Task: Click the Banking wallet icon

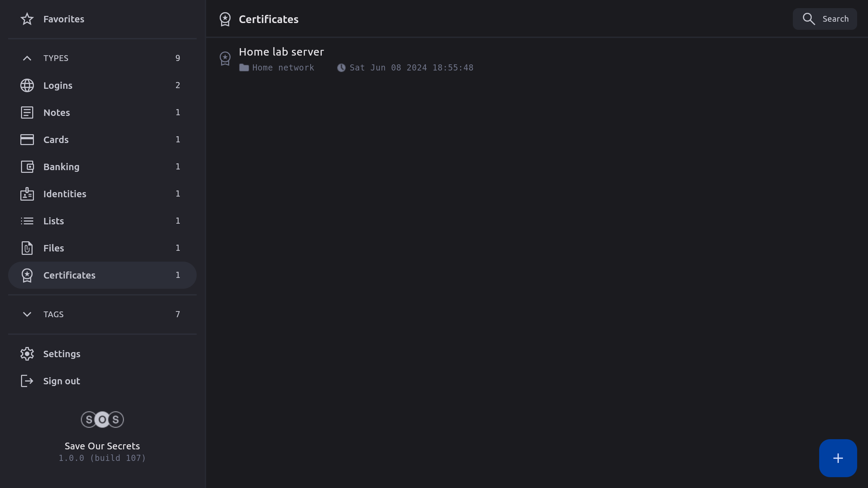Action: [x=27, y=167]
